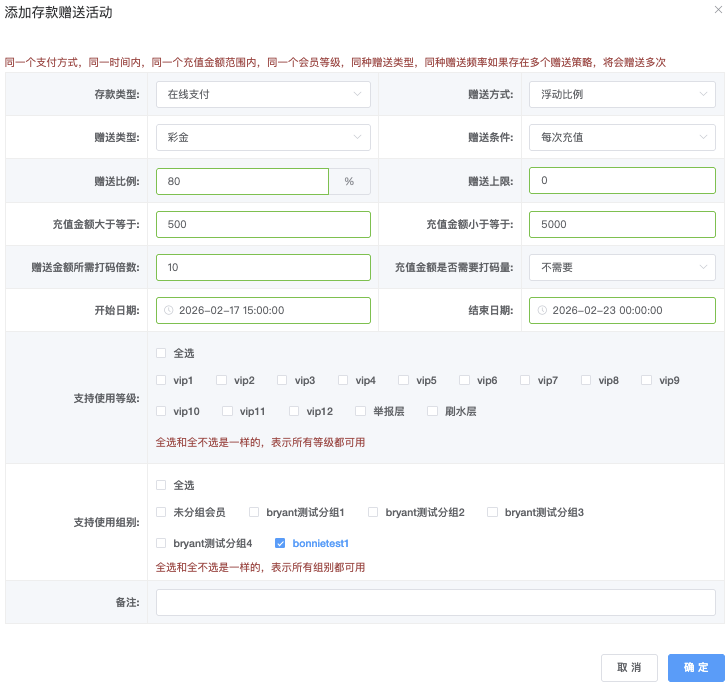Tick 全选 under 支持使用等级

pos(162,353)
